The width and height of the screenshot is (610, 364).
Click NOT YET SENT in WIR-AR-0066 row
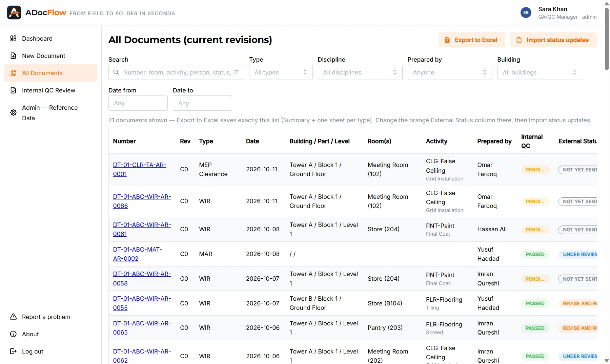(578, 201)
